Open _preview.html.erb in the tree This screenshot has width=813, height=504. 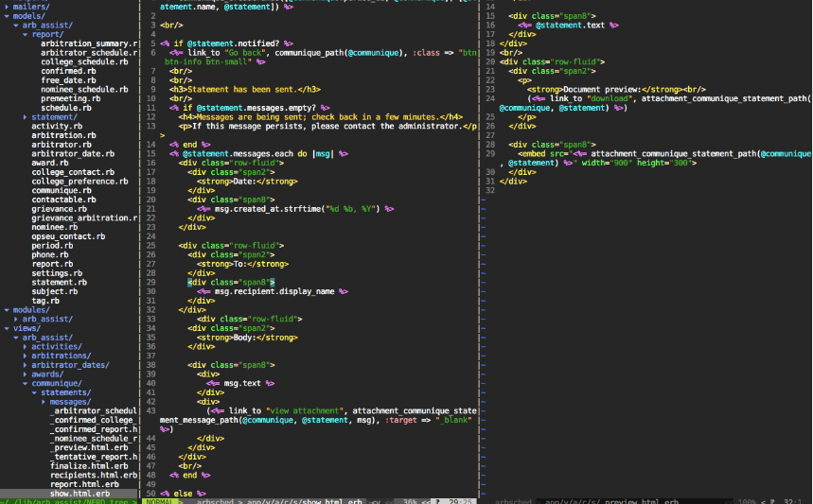(89, 448)
